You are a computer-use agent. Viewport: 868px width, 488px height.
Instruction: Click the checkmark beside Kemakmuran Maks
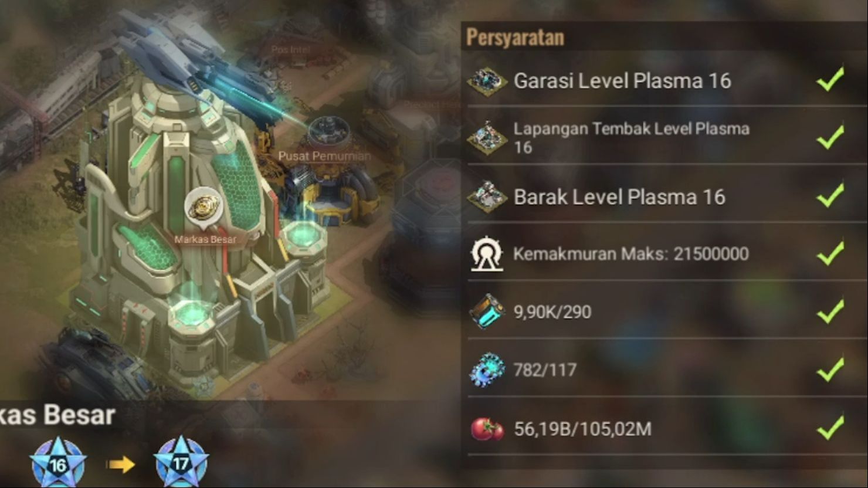[830, 253]
